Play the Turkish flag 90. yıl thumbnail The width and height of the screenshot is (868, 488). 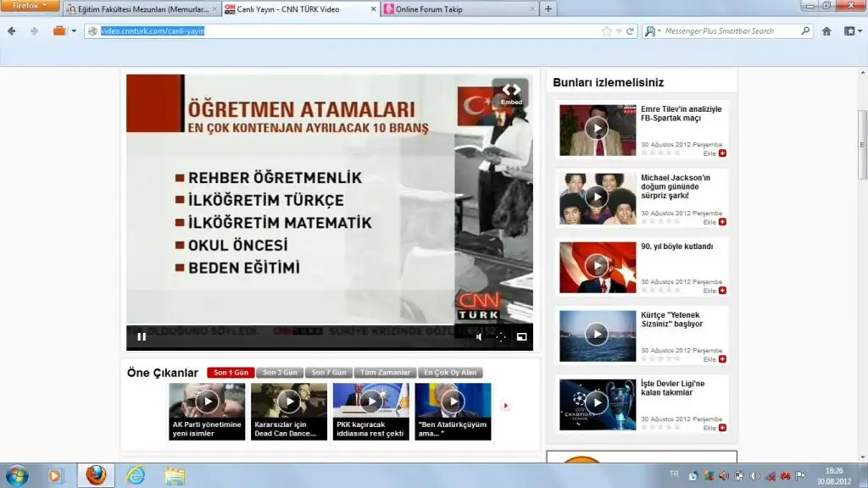(x=598, y=267)
